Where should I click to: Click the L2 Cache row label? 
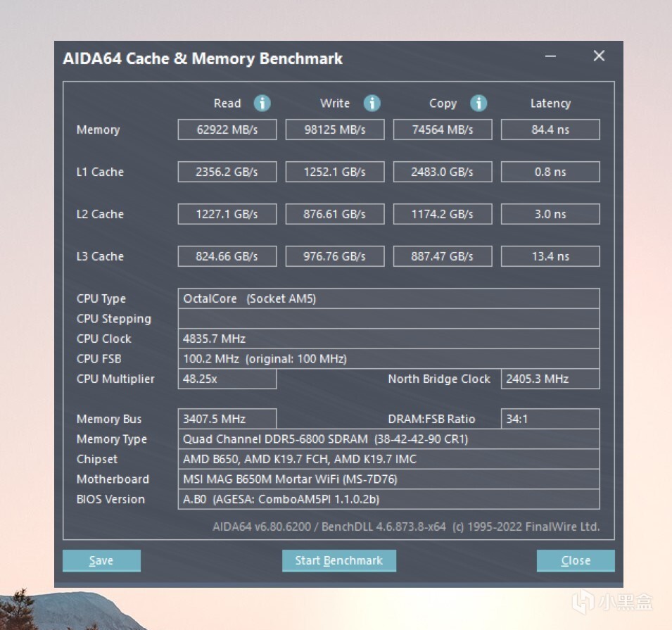point(100,214)
